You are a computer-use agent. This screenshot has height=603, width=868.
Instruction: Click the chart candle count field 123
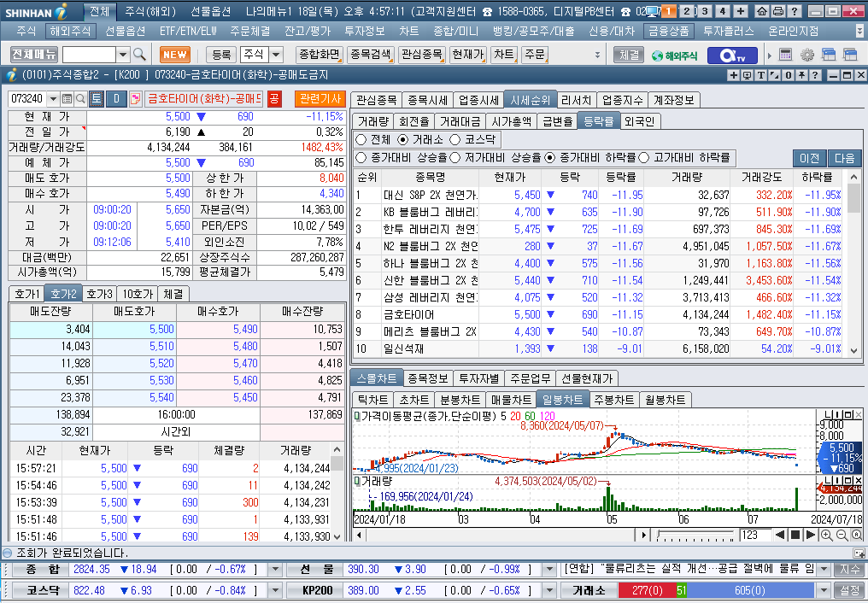pyautogui.click(x=755, y=535)
